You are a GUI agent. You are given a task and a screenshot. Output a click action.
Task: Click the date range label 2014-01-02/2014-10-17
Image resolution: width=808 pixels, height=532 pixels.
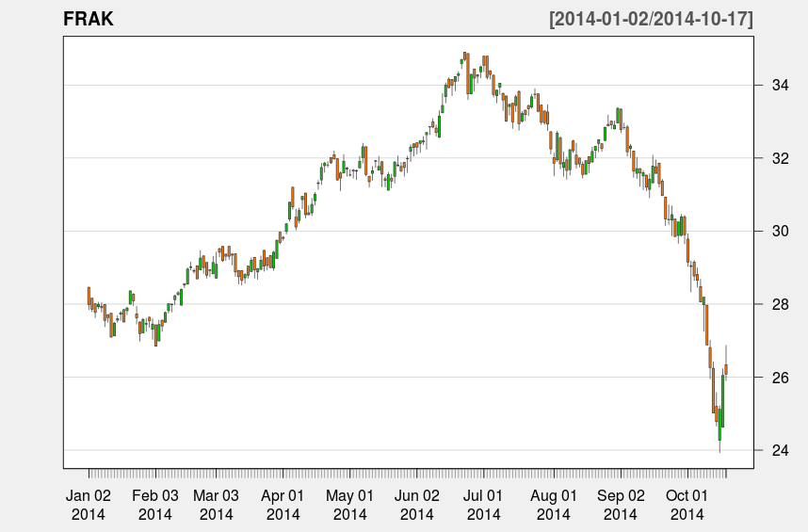(x=651, y=19)
